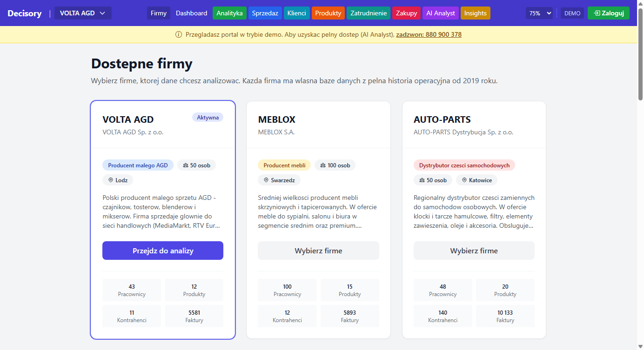Click the info icon in demo banner

pos(179,34)
